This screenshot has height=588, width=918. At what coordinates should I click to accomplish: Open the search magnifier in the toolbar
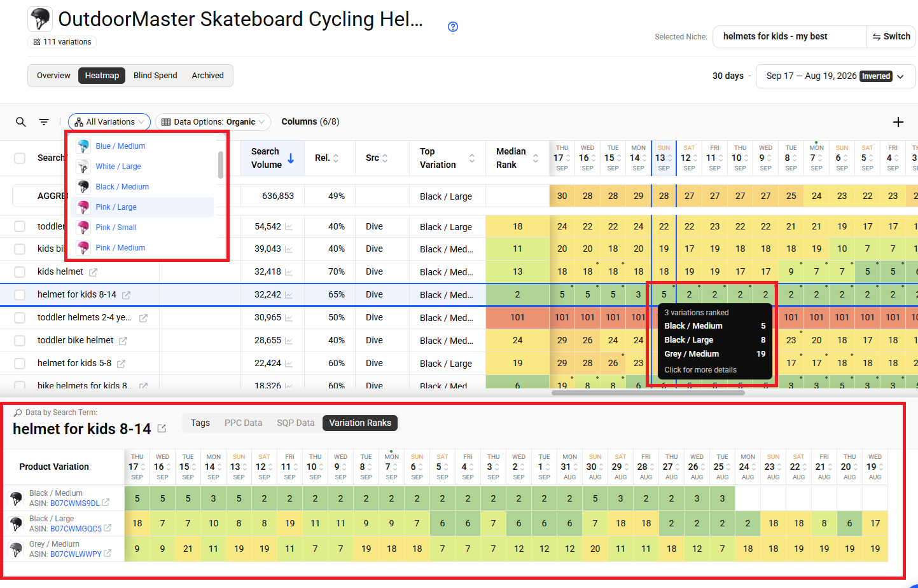click(x=21, y=122)
